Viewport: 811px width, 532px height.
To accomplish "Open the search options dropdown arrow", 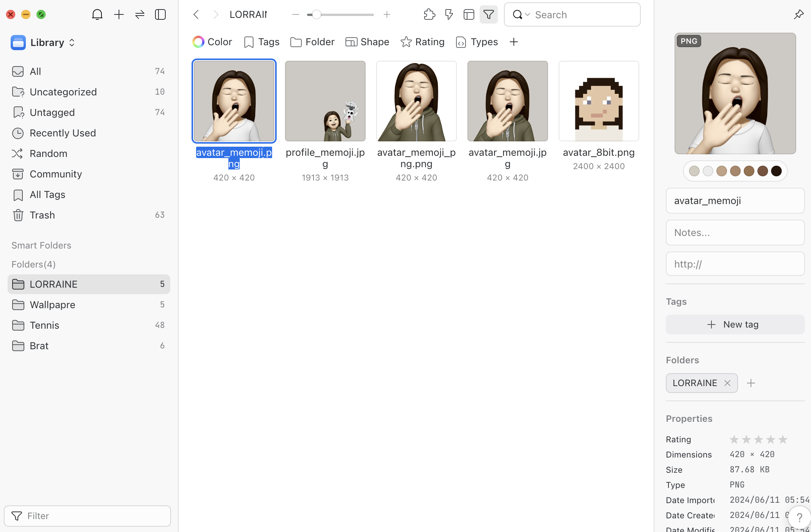I will [x=527, y=14].
